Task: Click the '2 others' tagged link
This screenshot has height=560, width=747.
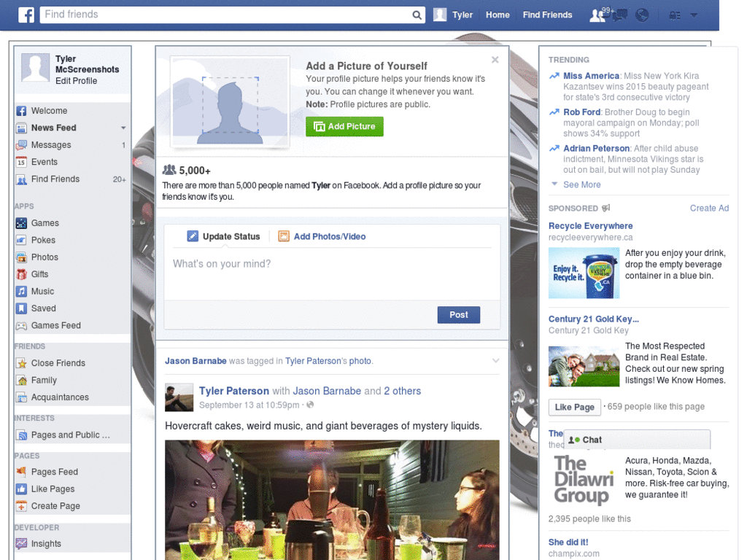Action: [x=403, y=391]
